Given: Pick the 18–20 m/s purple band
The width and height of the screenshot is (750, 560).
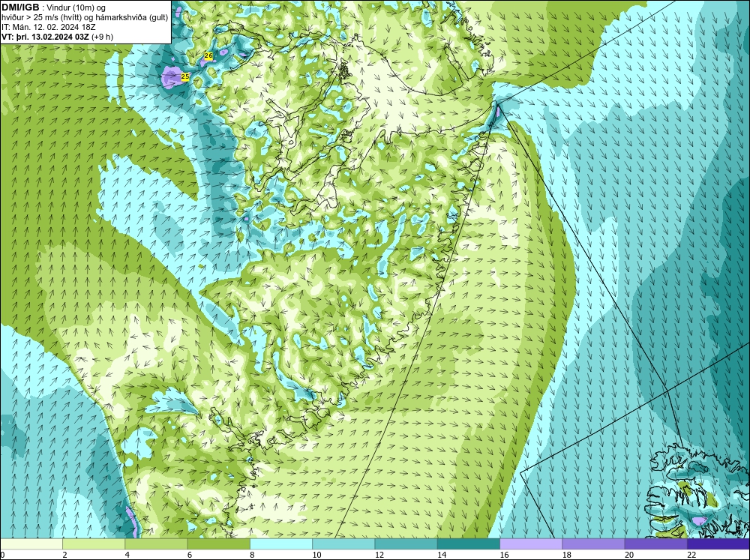Looking at the screenshot, I should (593, 544).
